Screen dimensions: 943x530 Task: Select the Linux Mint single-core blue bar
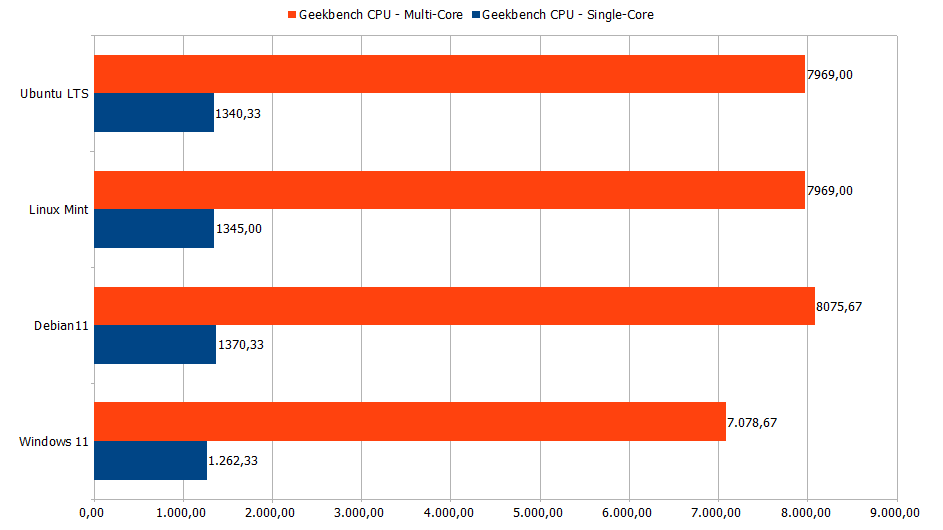[x=154, y=229]
